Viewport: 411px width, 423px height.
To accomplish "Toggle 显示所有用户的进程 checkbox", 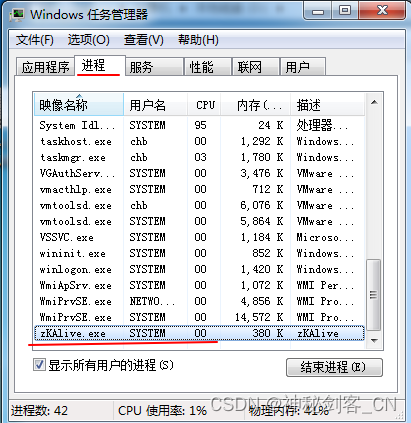I will coord(39,365).
